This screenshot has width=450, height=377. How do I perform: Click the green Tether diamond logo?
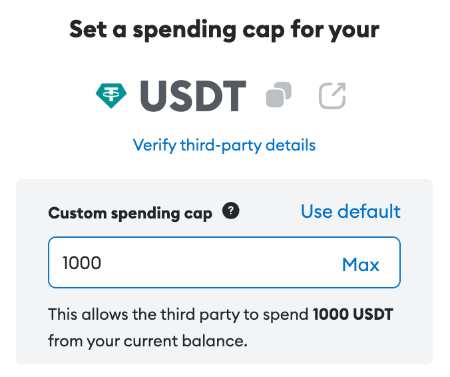[111, 95]
